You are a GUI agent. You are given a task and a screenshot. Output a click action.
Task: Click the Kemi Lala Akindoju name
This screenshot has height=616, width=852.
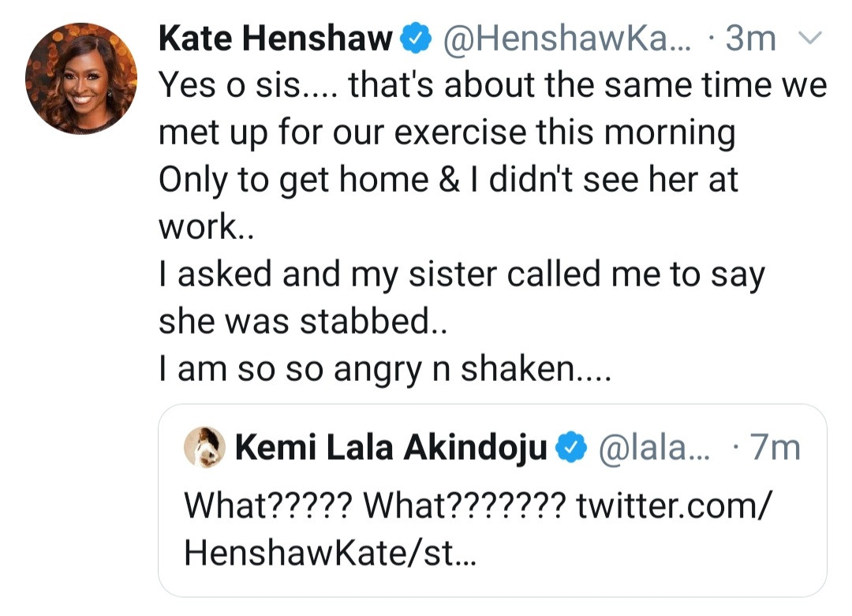[390, 449]
